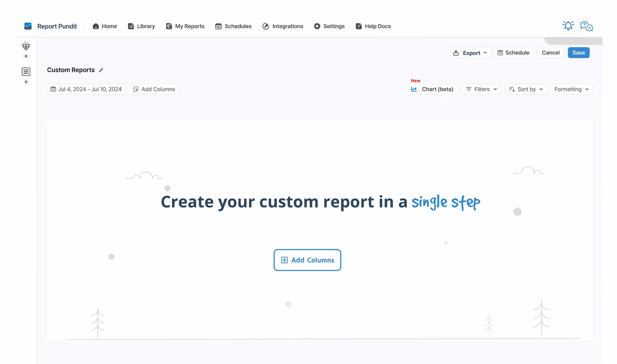Screen dimensions: 617x364
Task: Click the Custom Reports title text
Action: tap(71, 70)
